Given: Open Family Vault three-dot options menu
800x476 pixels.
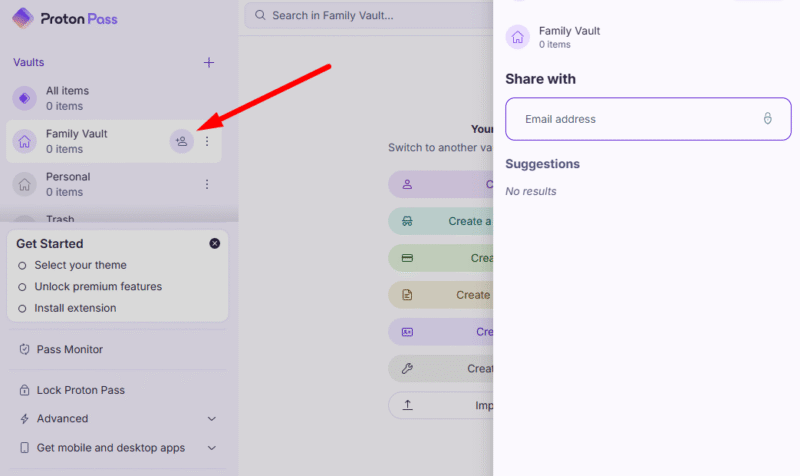Looking at the screenshot, I should [x=207, y=141].
